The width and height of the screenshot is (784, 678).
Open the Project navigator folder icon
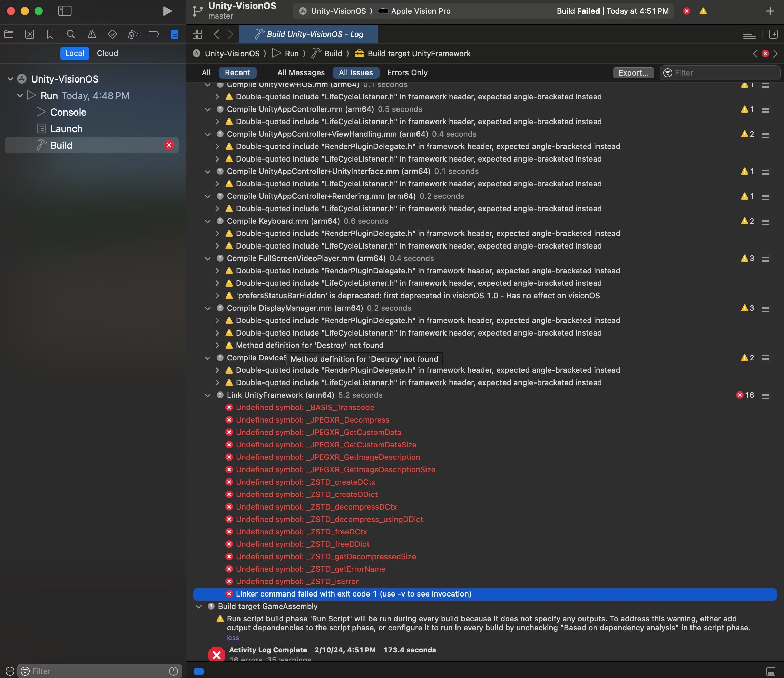tap(9, 35)
